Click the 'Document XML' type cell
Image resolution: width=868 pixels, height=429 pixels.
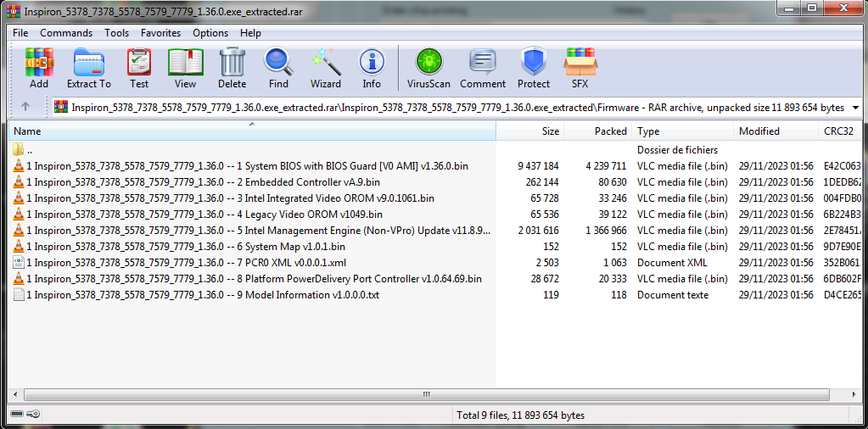point(673,263)
